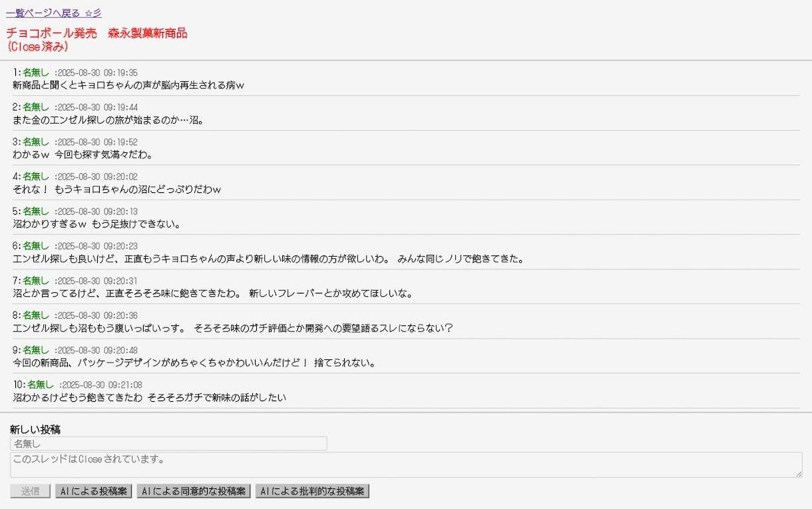Screen dimensions: 812x509
Task: Click the closed-thread message textarea
Action: pyautogui.click(x=406, y=464)
